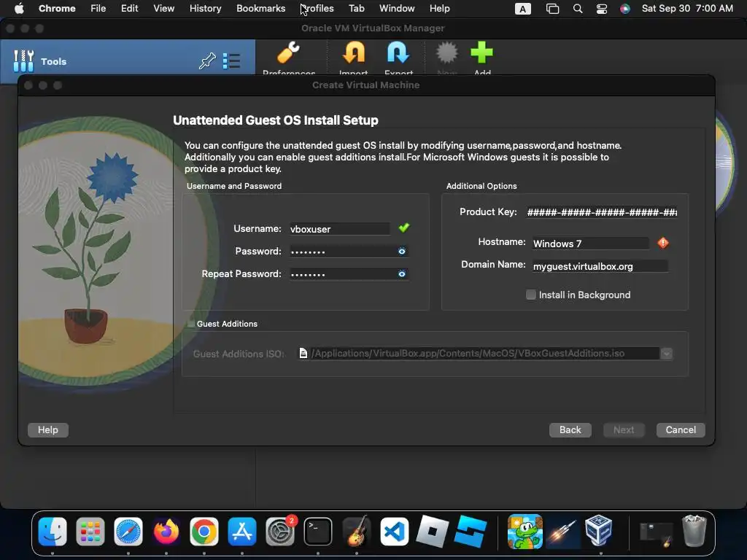The height and width of the screenshot is (560, 747).
Task: Open the rocket app Dock icon
Action: [x=562, y=532]
